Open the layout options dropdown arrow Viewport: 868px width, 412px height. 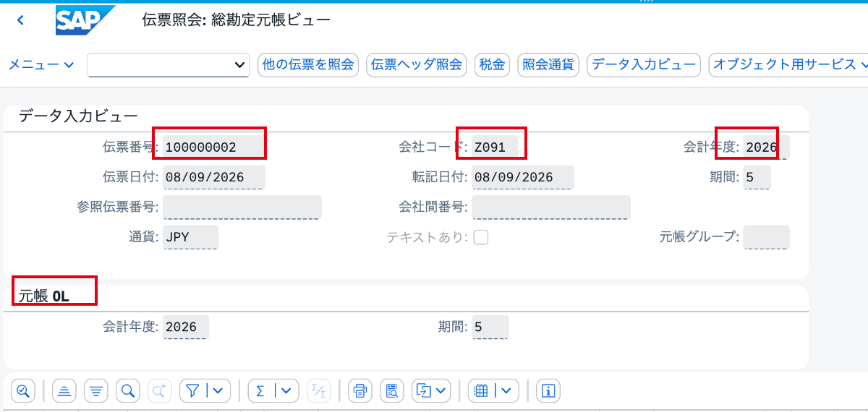pyautogui.click(x=506, y=391)
